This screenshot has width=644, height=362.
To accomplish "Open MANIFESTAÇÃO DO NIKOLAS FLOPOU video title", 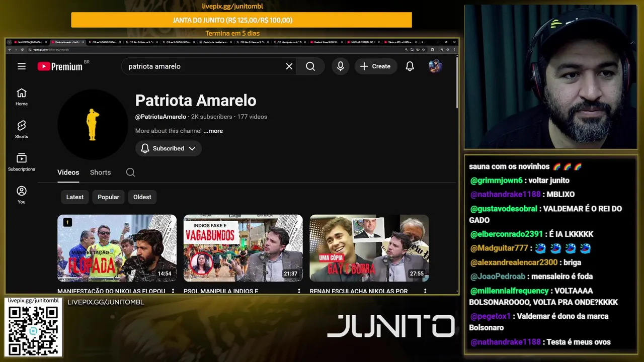I will coord(111,291).
